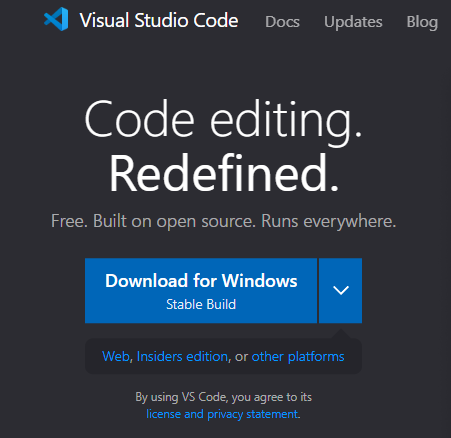Open the license and privacy statement link
The width and height of the screenshot is (451, 438).
(222, 414)
